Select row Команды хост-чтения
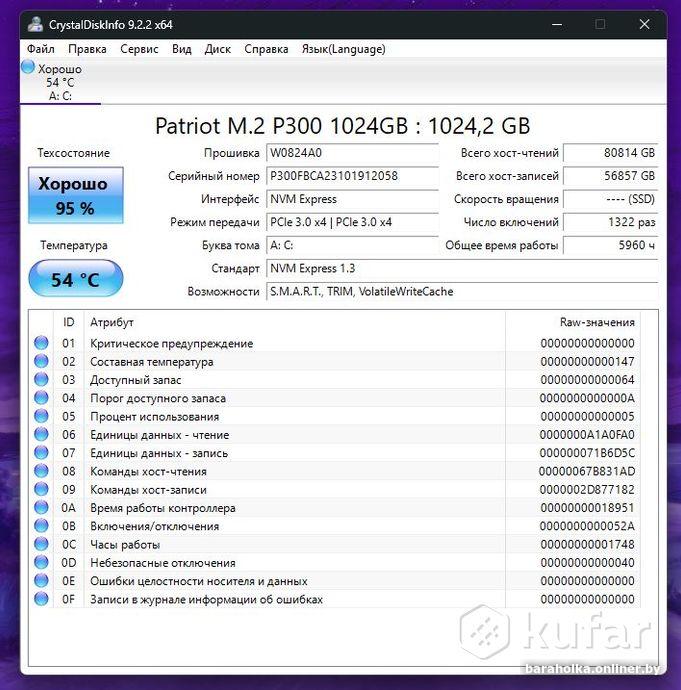The height and width of the screenshot is (690, 681). coord(335,471)
